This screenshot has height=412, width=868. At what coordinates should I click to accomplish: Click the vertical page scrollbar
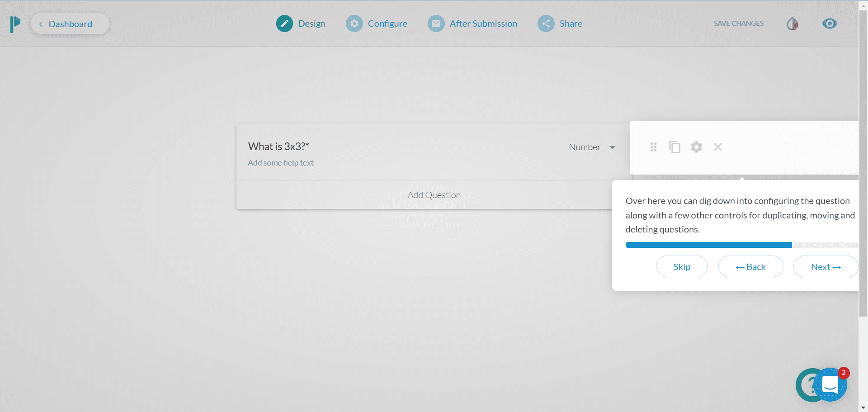(x=863, y=163)
